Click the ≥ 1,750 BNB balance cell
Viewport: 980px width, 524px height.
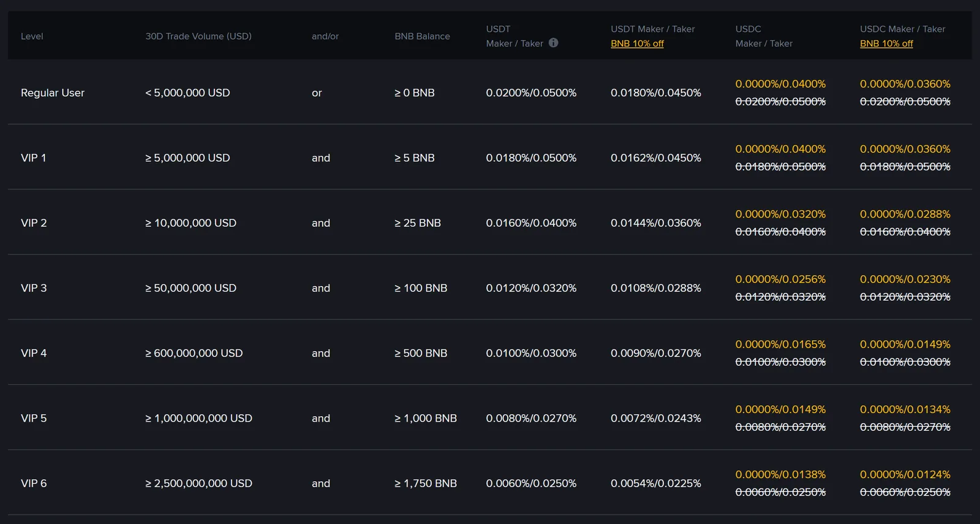(x=426, y=484)
